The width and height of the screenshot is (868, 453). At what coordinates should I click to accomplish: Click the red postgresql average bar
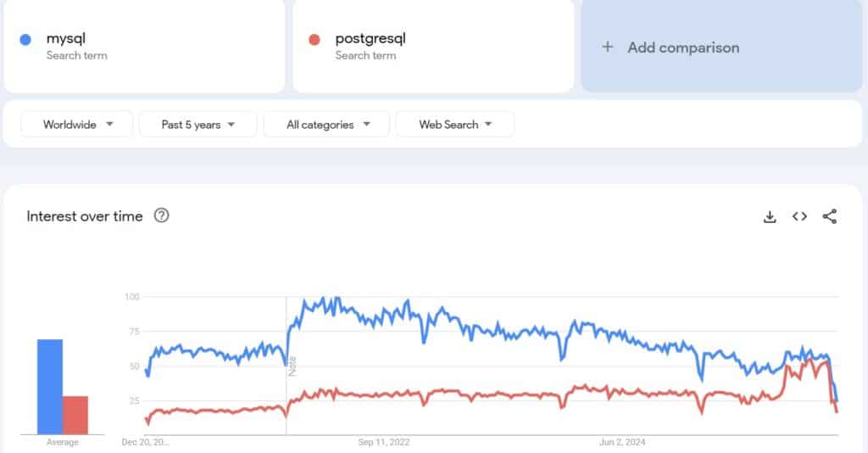[75, 414]
